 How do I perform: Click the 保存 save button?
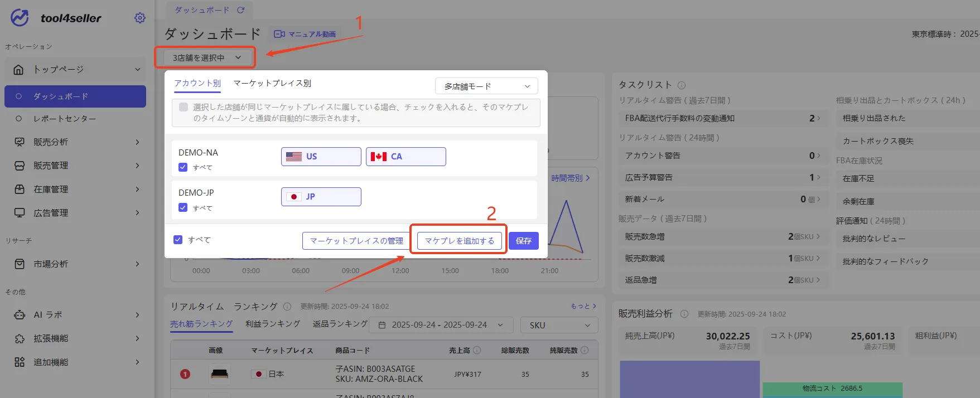pyautogui.click(x=524, y=241)
